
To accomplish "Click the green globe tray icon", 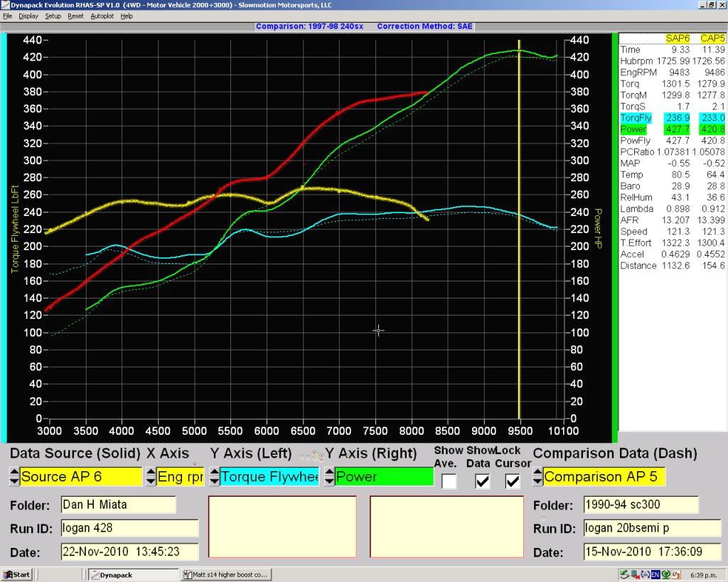I will click(665, 575).
